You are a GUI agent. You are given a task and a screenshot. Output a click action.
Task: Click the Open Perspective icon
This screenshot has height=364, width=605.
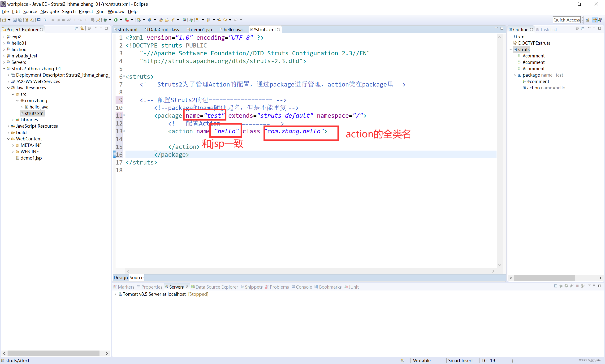[x=587, y=20]
